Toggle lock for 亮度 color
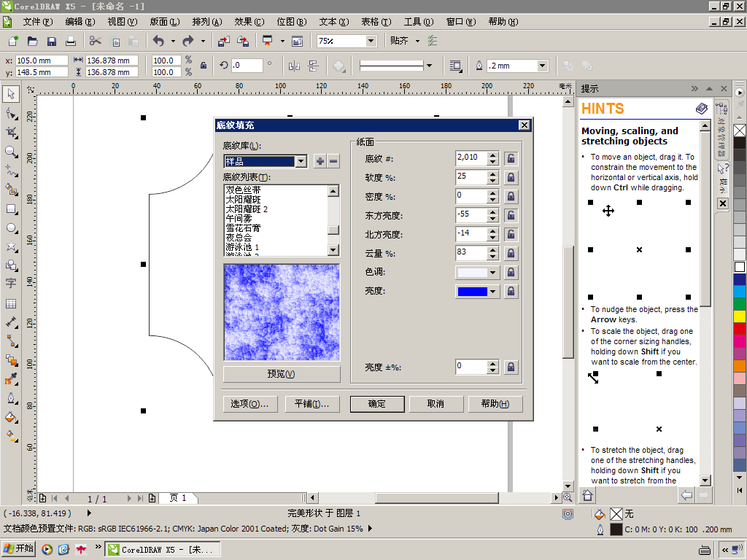This screenshot has height=560, width=747. tap(511, 291)
